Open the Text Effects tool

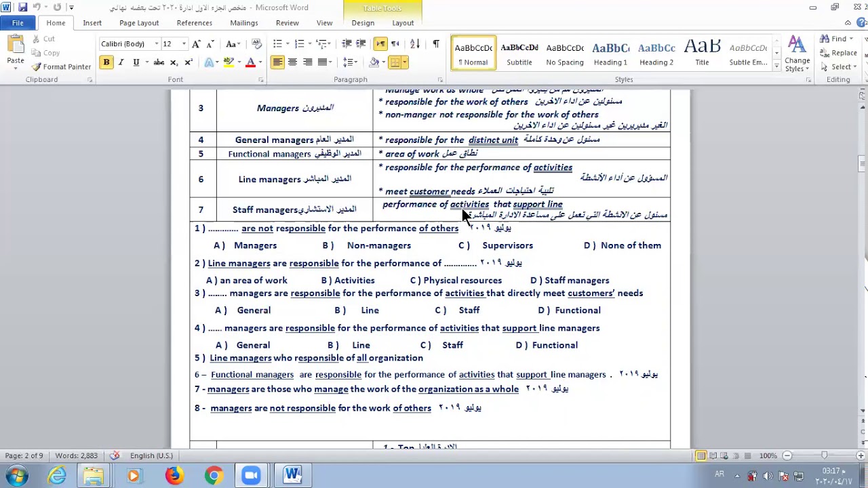[210, 62]
